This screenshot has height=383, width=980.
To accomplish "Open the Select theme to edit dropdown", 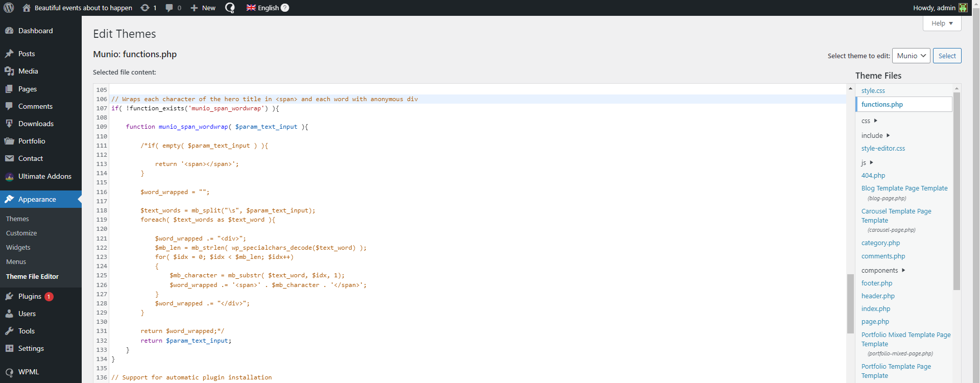I will [911, 56].
